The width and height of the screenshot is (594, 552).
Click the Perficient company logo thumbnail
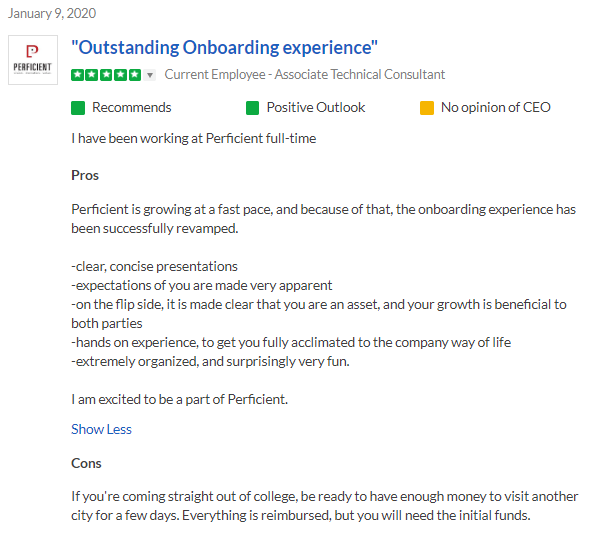click(33, 60)
